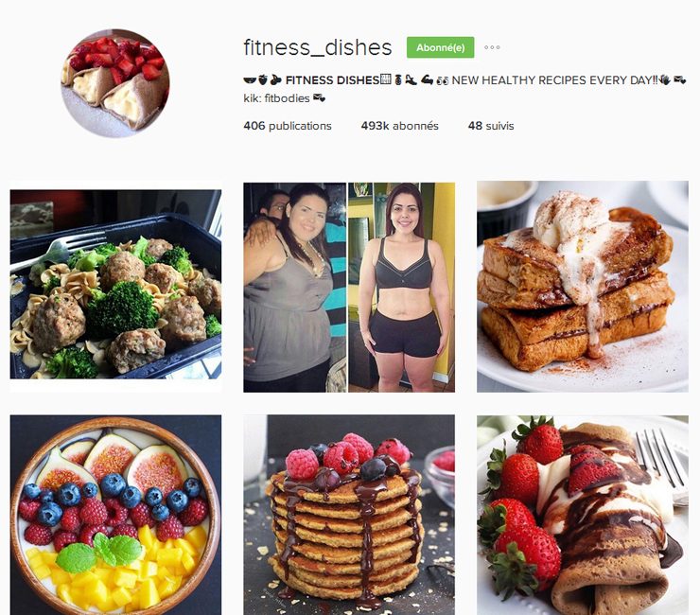
Task: Open the before and after transformation post
Action: [349, 288]
